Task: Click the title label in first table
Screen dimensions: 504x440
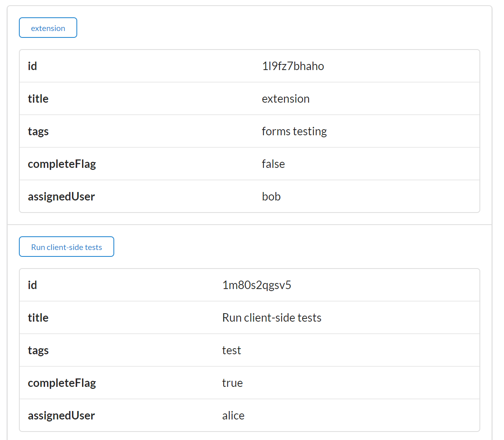Action: 38,99
